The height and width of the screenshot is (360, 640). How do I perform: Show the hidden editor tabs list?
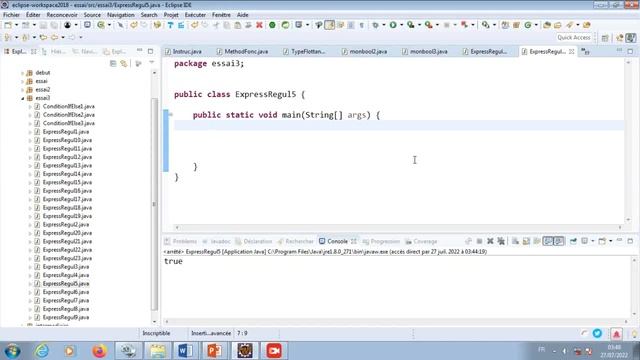click(585, 51)
